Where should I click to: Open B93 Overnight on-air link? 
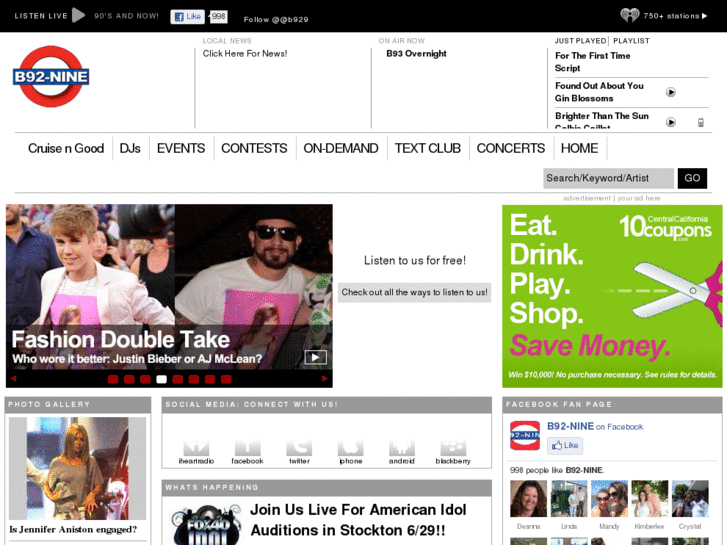coord(416,54)
